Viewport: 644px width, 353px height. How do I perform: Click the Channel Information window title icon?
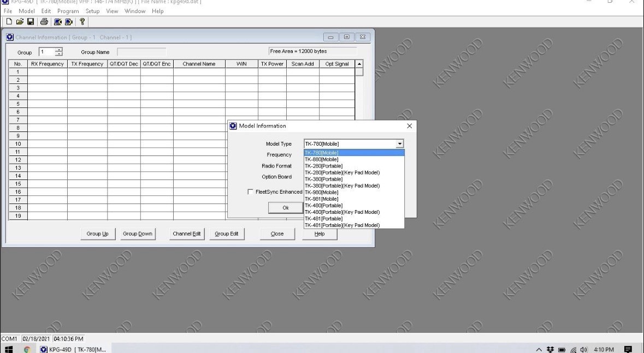(10, 37)
